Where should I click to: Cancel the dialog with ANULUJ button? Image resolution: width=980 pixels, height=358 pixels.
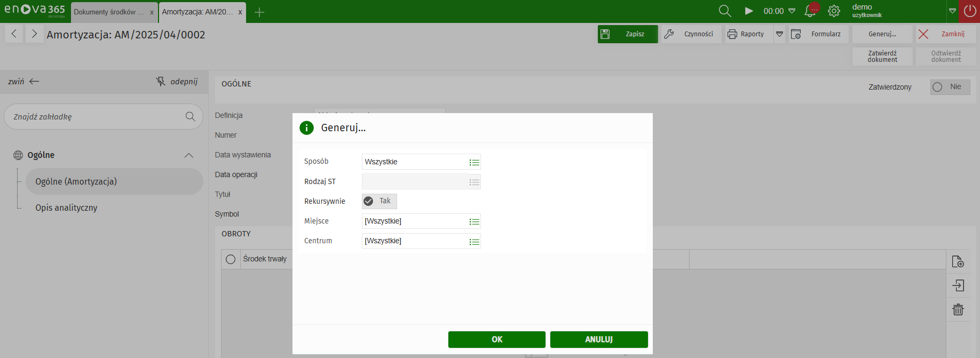point(598,339)
